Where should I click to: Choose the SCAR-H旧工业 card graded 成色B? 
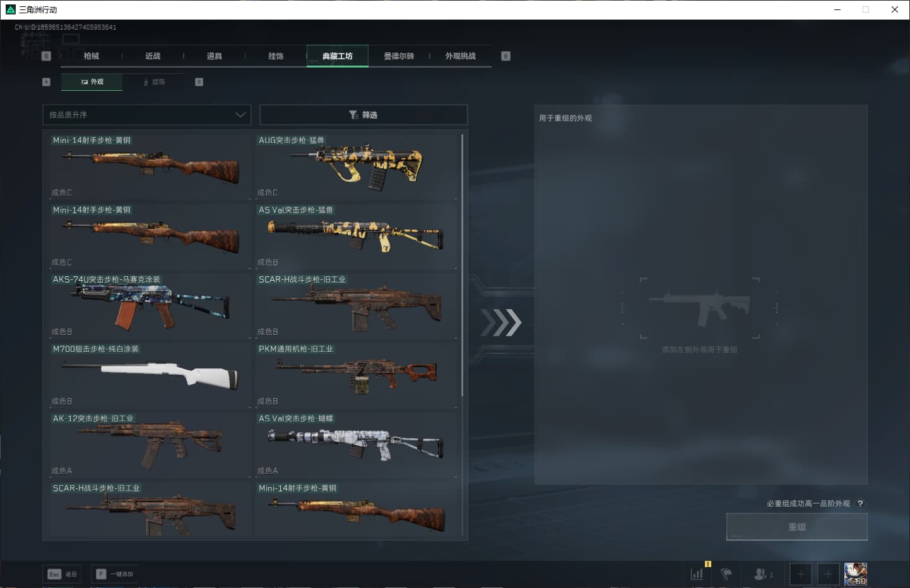[x=356, y=305]
